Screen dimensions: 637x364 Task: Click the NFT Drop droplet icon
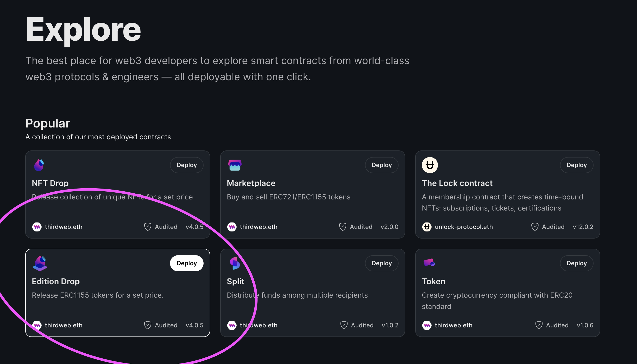tap(39, 165)
